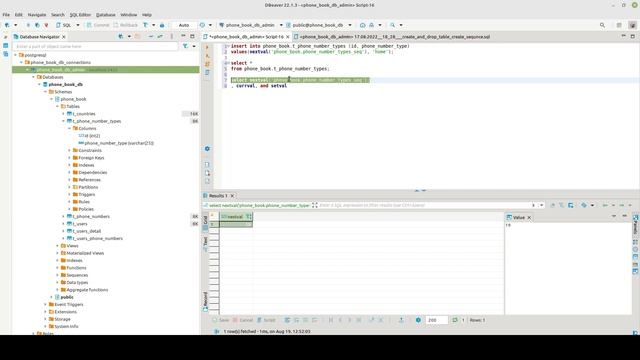The image size is (640, 360).
Task: Open the SQL editor toolbar button
Action: coord(64,25)
